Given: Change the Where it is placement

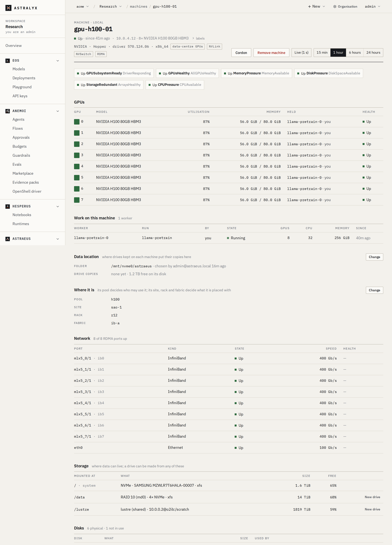Looking at the screenshot, I should 374,290.
